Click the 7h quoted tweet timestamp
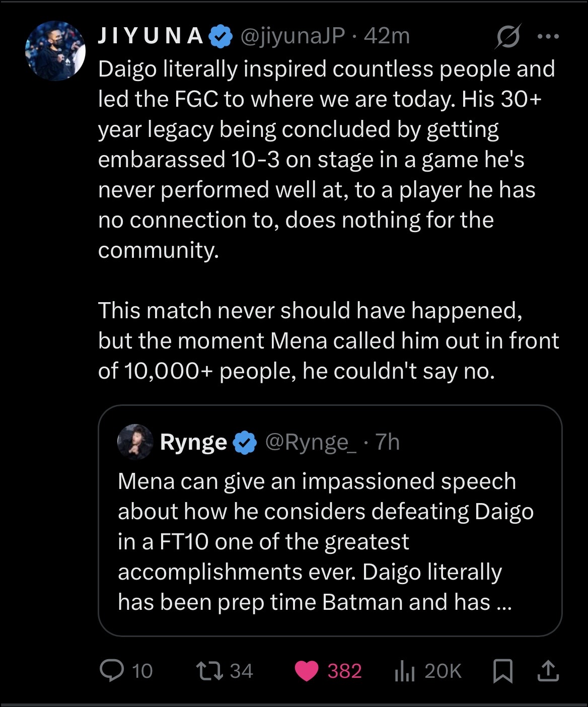The width and height of the screenshot is (588, 707). (x=388, y=442)
